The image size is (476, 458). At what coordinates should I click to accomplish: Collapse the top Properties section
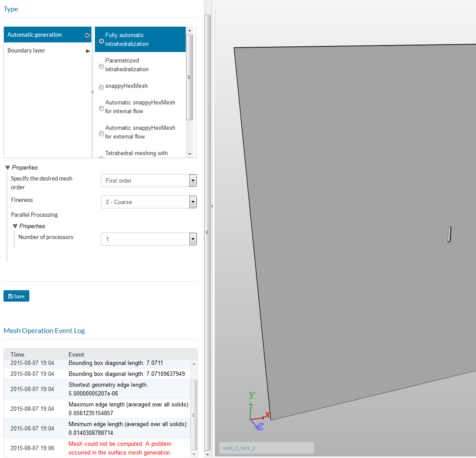(x=8, y=167)
